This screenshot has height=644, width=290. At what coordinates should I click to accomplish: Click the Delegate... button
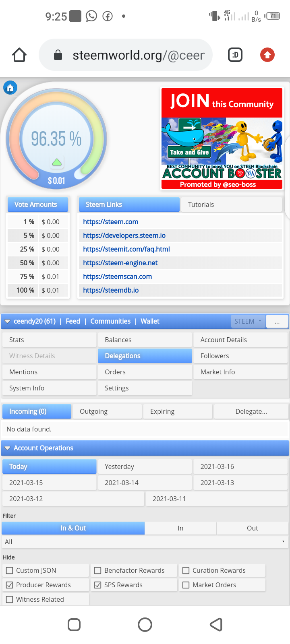[x=251, y=411]
